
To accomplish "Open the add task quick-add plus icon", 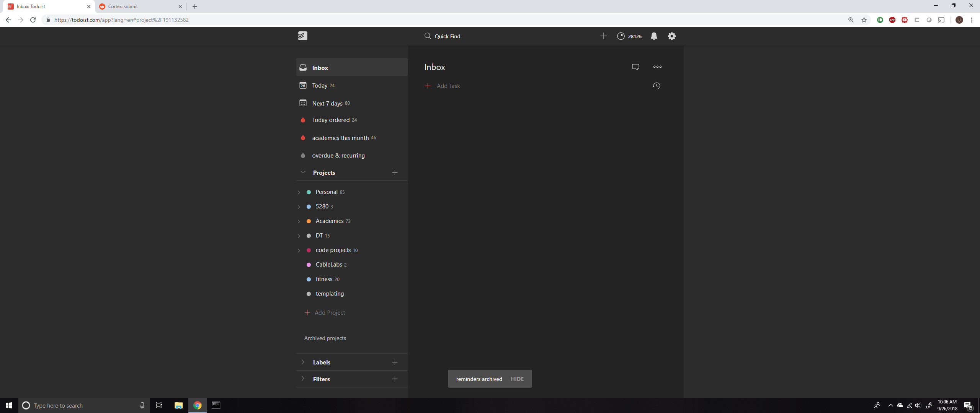I will tap(603, 36).
